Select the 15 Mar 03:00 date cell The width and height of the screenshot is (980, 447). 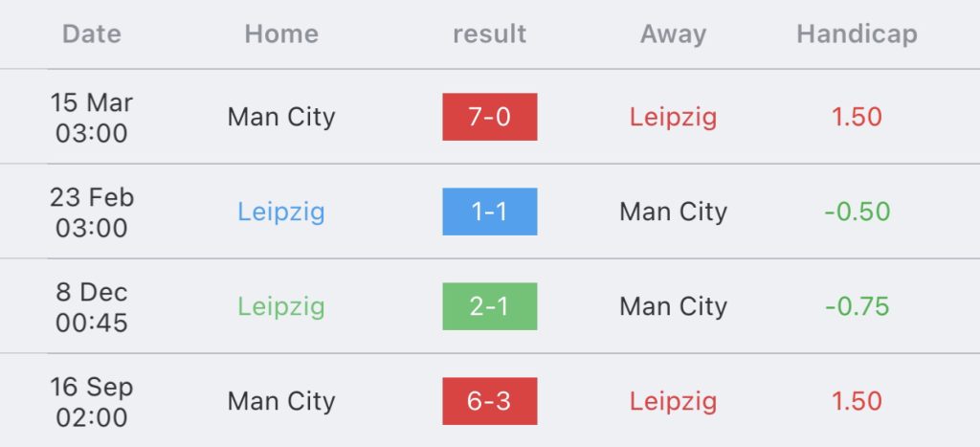[x=92, y=118]
